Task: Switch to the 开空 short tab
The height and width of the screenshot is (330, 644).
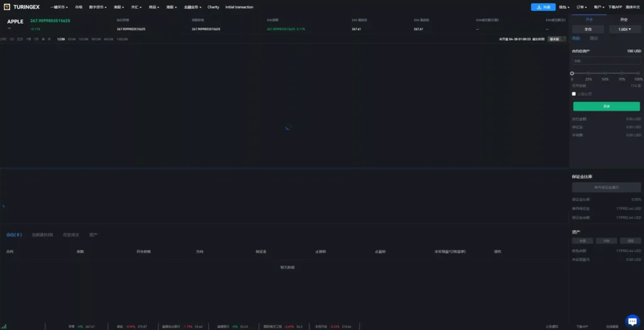Action: (x=623, y=19)
